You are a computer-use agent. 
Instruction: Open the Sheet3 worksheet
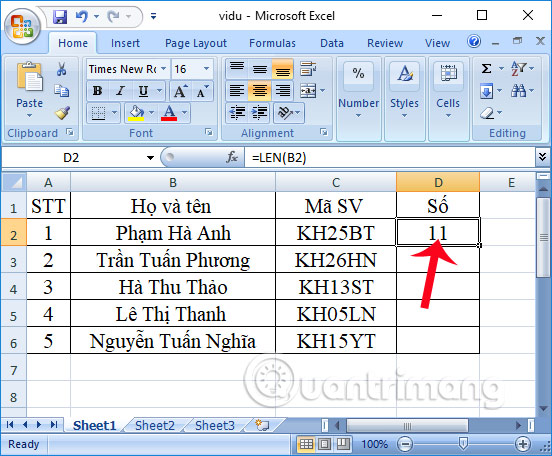click(x=215, y=426)
